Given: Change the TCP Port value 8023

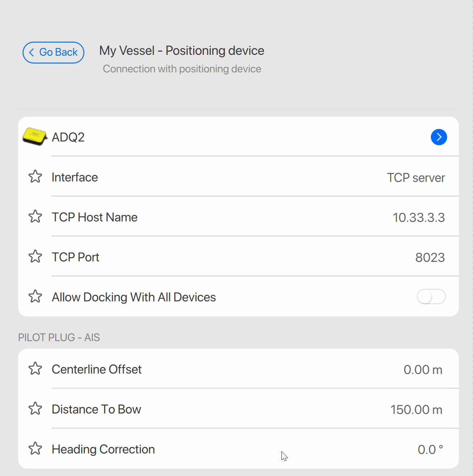Looking at the screenshot, I should click(x=430, y=257).
